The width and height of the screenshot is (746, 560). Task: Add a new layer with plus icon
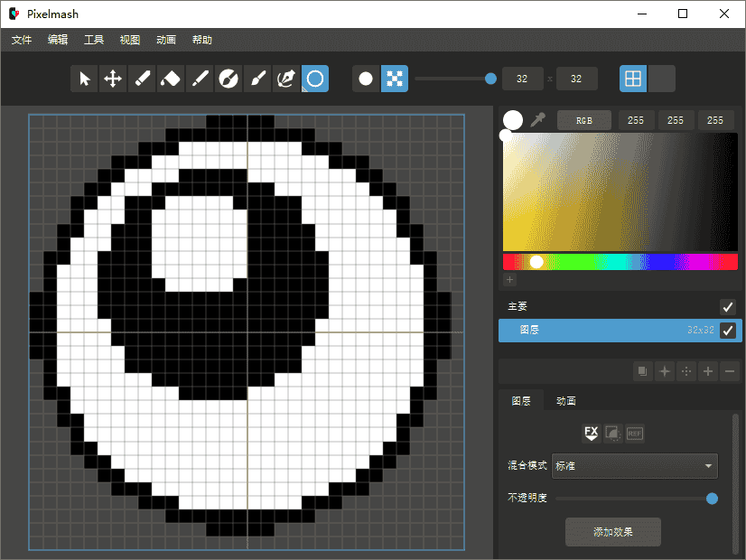[708, 371]
